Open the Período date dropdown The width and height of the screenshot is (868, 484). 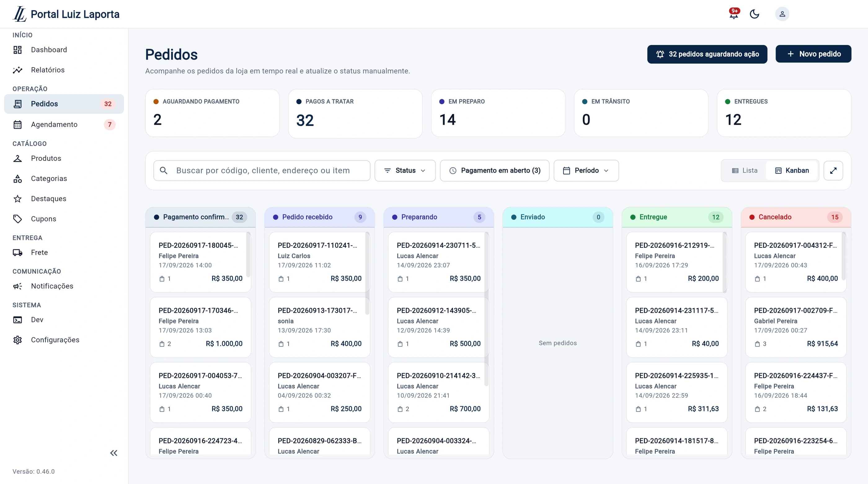coord(586,171)
